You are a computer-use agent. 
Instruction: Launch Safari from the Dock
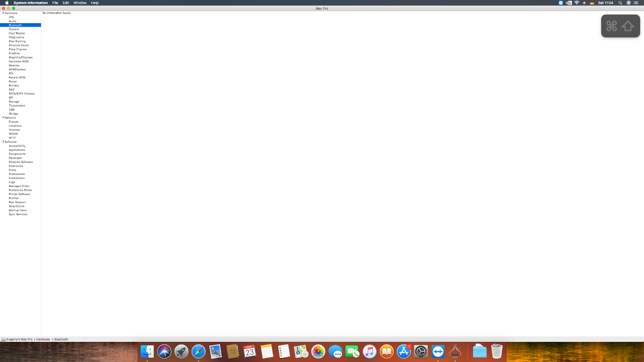point(198,352)
